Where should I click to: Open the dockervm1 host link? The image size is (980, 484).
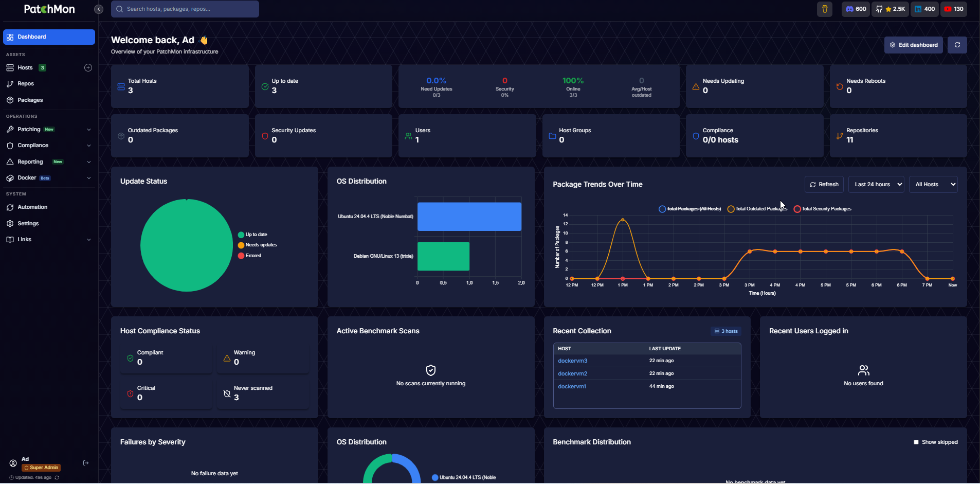(x=572, y=387)
